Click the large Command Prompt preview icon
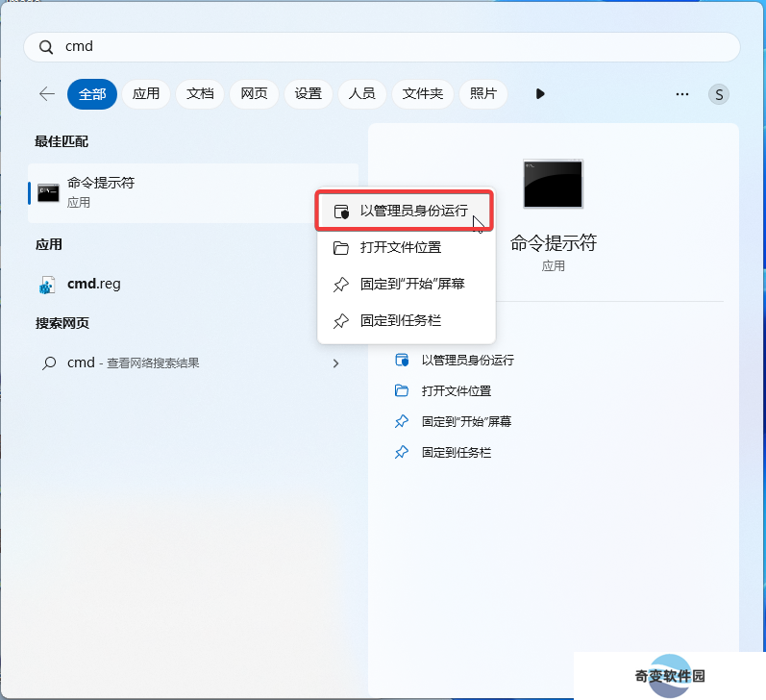This screenshot has height=700, width=766. (553, 184)
